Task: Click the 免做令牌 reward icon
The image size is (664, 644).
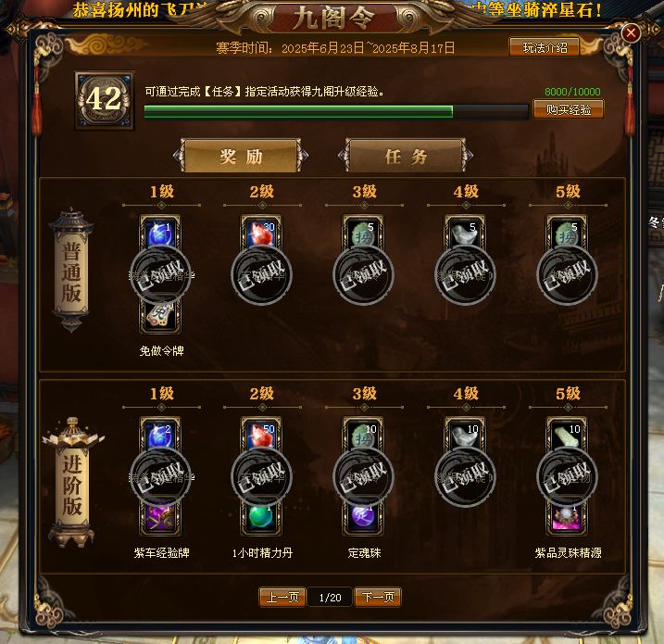Action: click(x=160, y=315)
